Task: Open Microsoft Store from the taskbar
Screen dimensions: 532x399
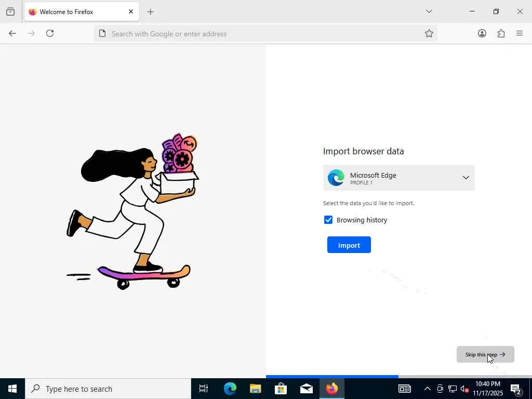Action: tap(281, 389)
